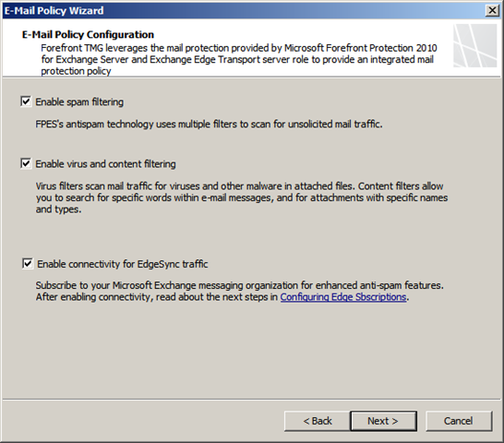Click the E-Mail Policy Wizard title bar

pyautogui.click(x=245, y=10)
